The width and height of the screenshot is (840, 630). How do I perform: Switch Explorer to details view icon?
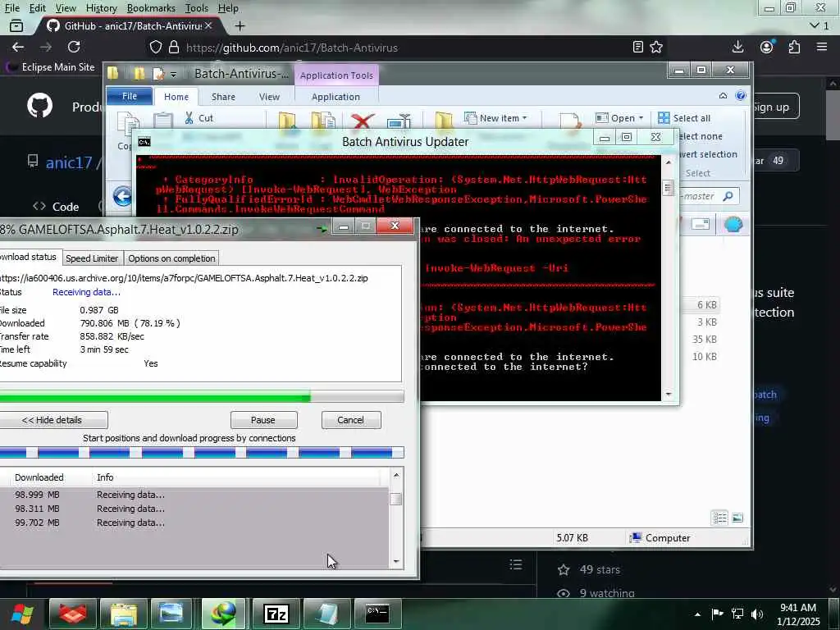tap(720, 518)
